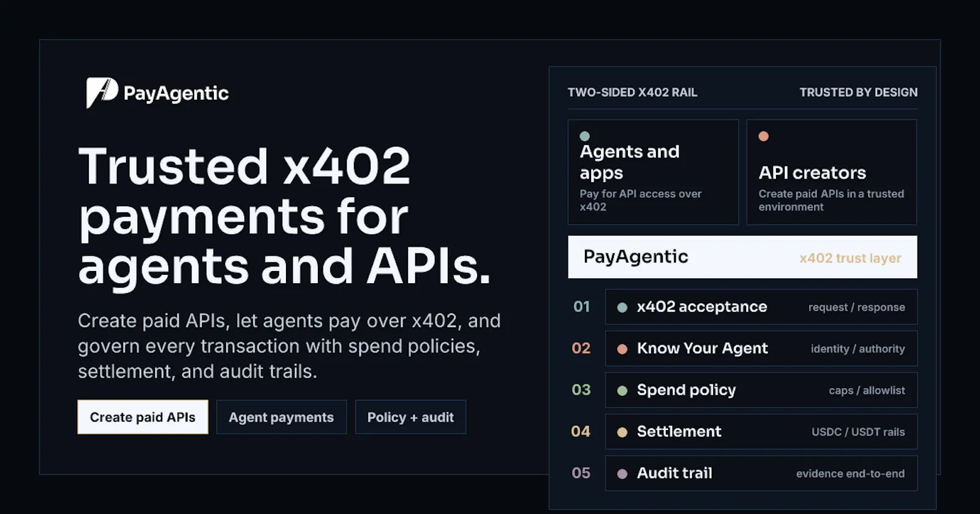
Task: Click the 'Settlement' label
Action: [x=679, y=431]
